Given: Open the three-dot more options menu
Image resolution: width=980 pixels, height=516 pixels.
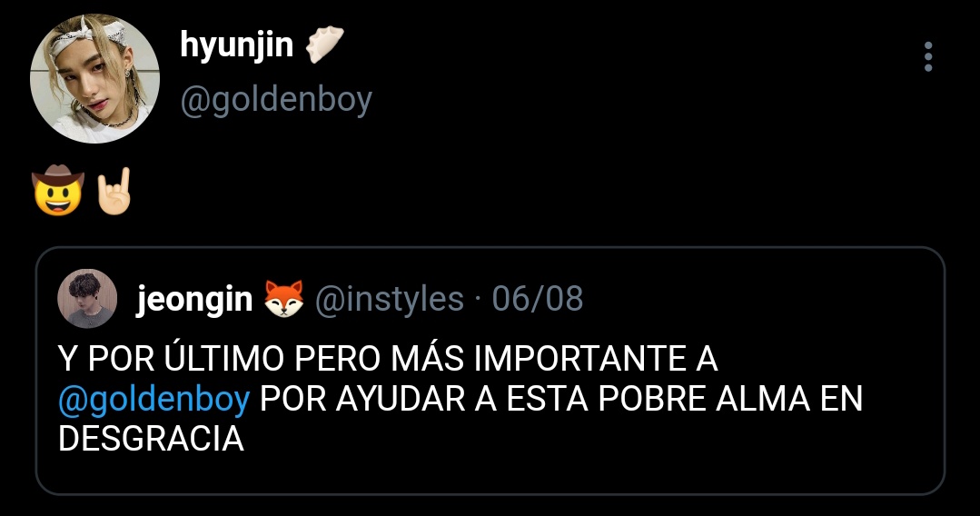Looking at the screenshot, I should [928, 57].
